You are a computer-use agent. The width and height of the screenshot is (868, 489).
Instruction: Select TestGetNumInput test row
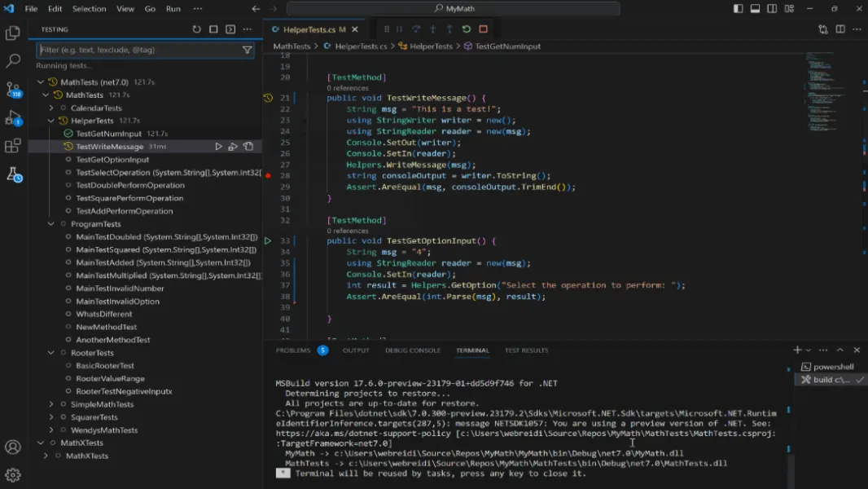pyautogui.click(x=145, y=134)
